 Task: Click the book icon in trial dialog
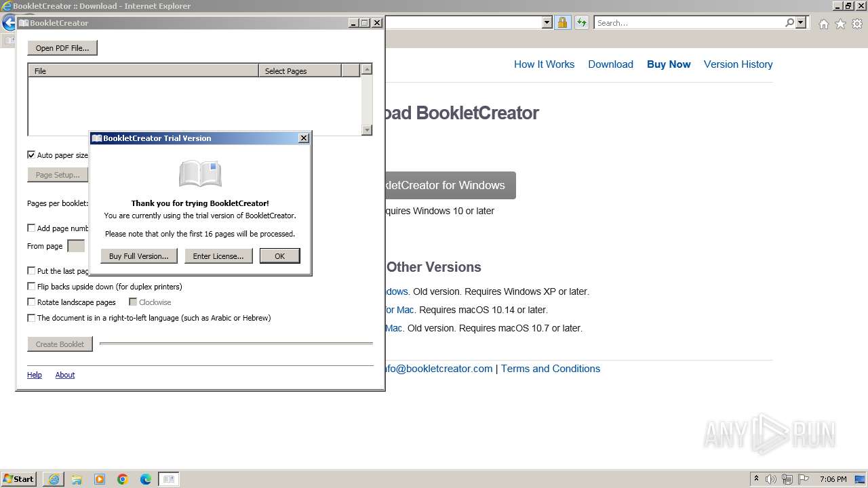(200, 174)
